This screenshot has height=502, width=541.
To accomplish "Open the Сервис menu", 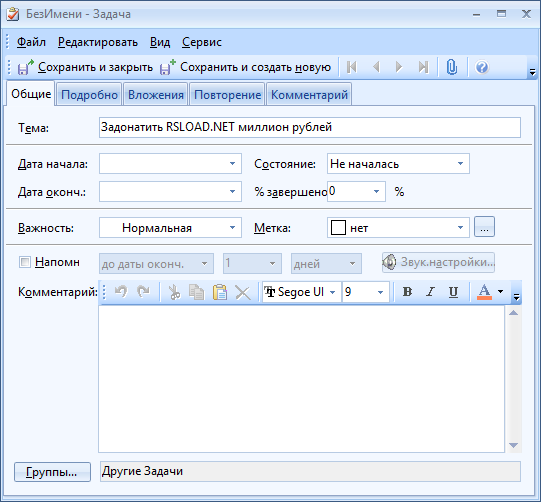I will [x=202, y=42].
